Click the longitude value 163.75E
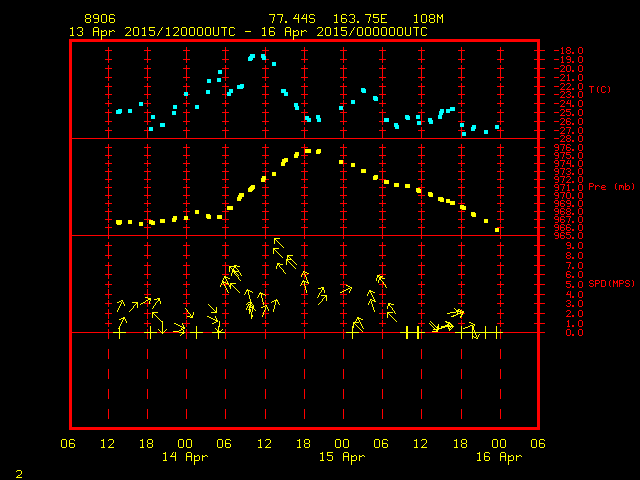640x480 pixels. pyautogui.click(x=360, y=19)
